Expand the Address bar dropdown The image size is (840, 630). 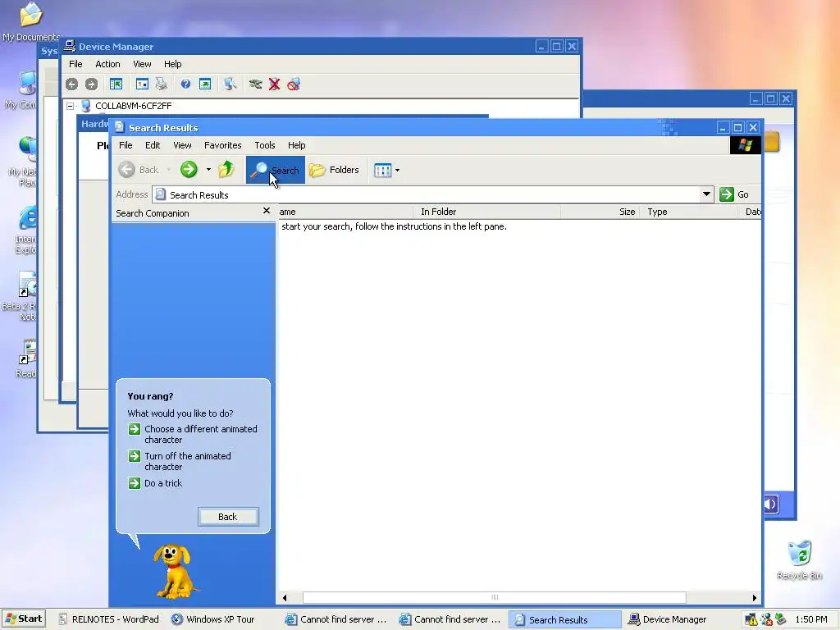(706, 194)
